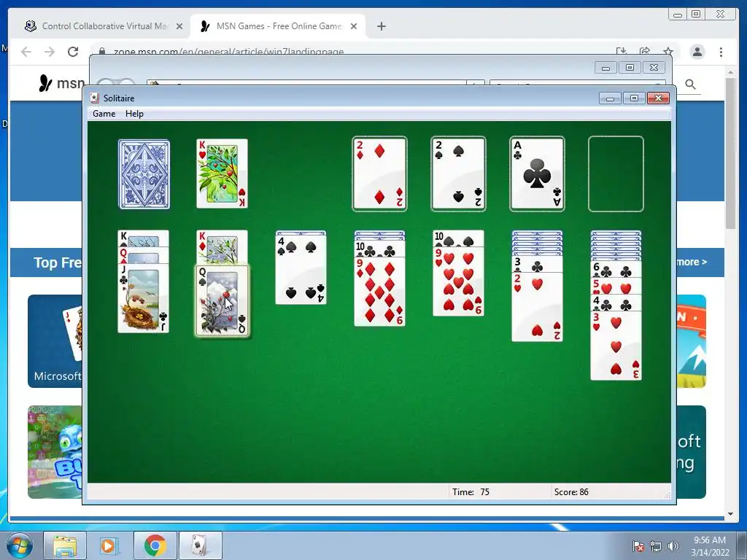Select the 2 of Hearts tableau card
747x560 pixels.
pos(537,307)
